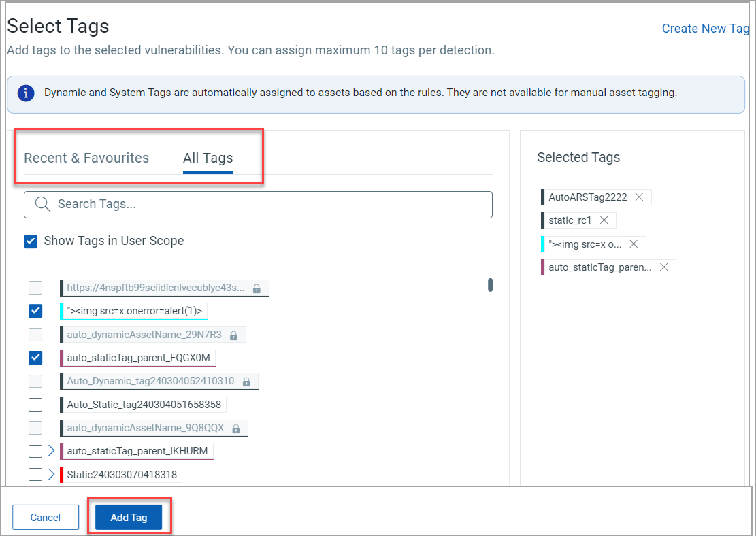This screenshot has width=756, height=536.
Task: Click the lock icon on Auto_Dynamic_tag240304052410310
Action: [x=246, y=381]
